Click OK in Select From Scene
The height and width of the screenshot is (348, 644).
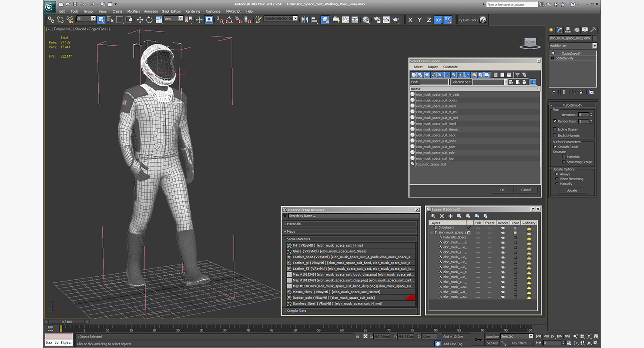(503, 190)
